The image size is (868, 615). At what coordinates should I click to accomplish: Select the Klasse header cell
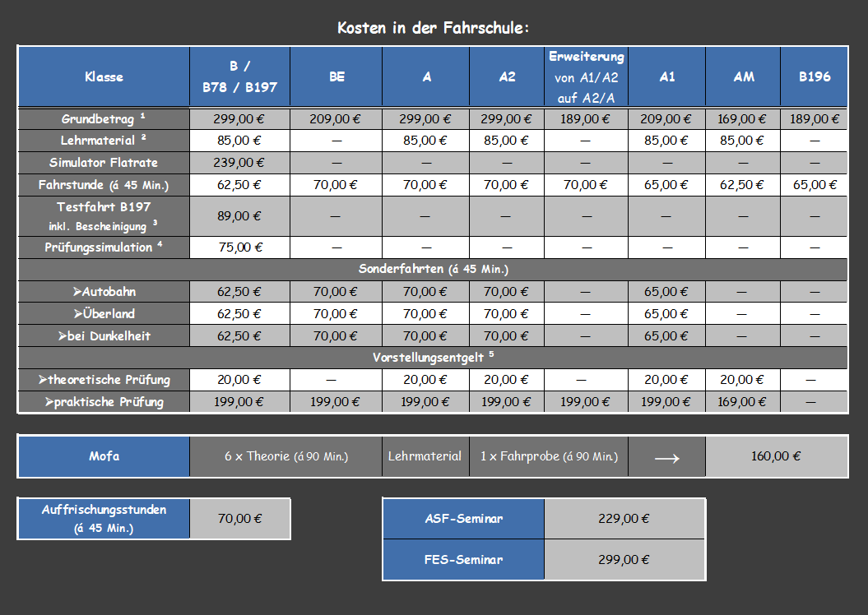(104, 76)
